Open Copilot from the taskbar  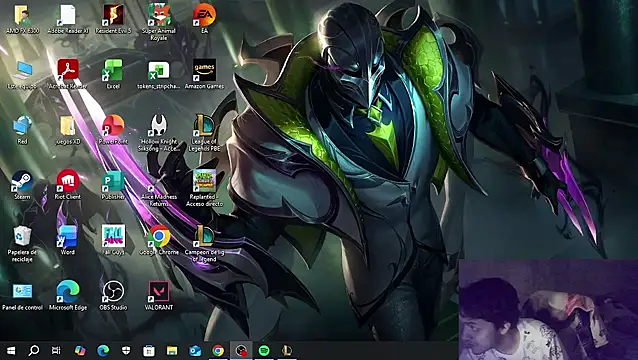[80, 350]
